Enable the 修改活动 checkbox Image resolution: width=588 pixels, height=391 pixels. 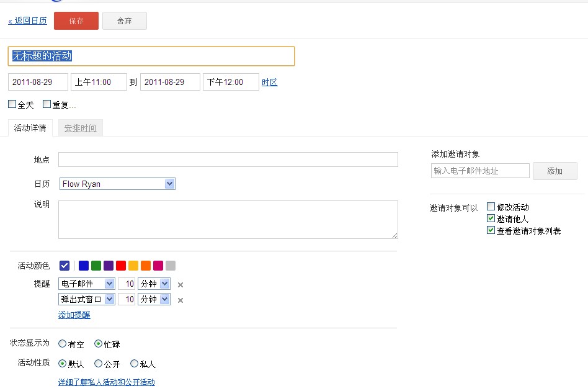[x=491, y=206]
